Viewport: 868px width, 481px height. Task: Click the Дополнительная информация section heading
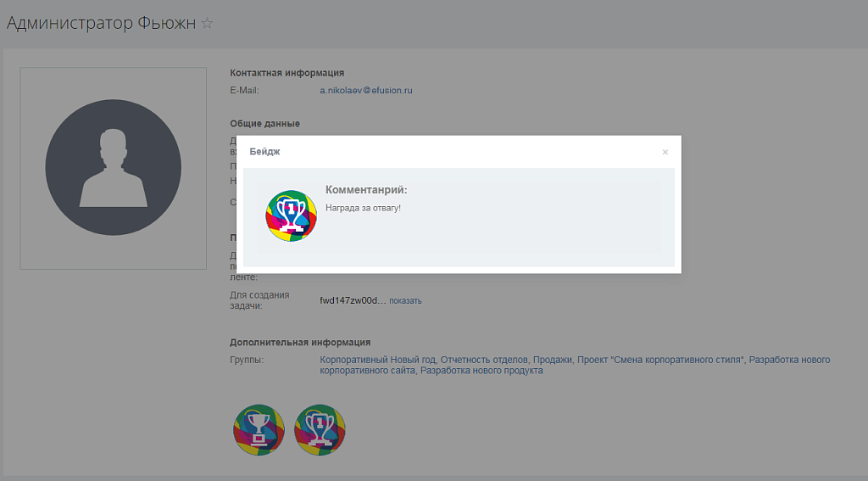[x=300, y=342]
